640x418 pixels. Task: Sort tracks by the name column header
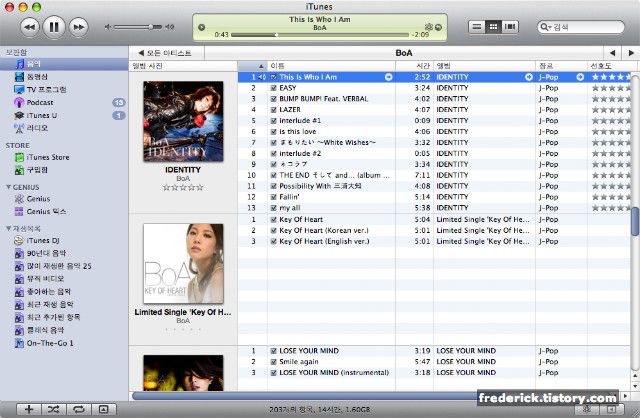click(331, 66)
